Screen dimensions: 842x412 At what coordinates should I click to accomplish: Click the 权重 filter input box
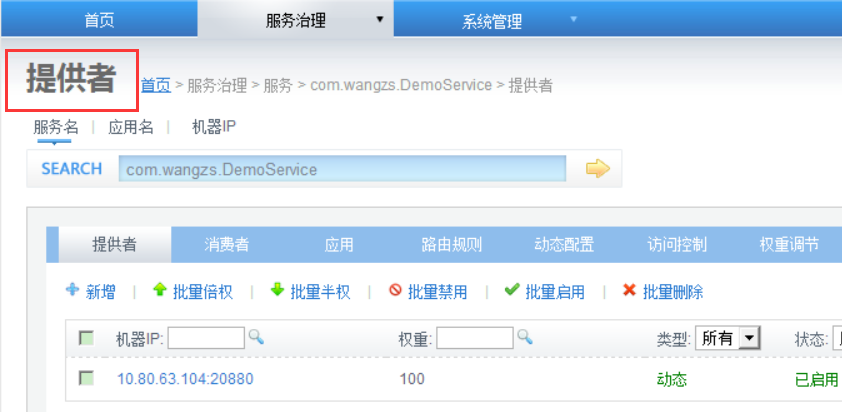tap(475, 338)
